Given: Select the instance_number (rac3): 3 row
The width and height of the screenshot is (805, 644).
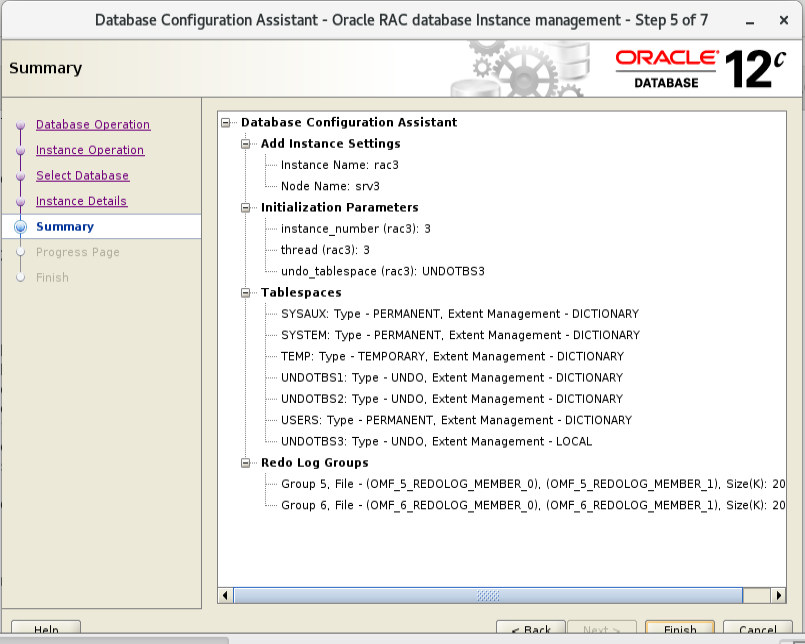Looking at the screenshot, I should point(356,229).
